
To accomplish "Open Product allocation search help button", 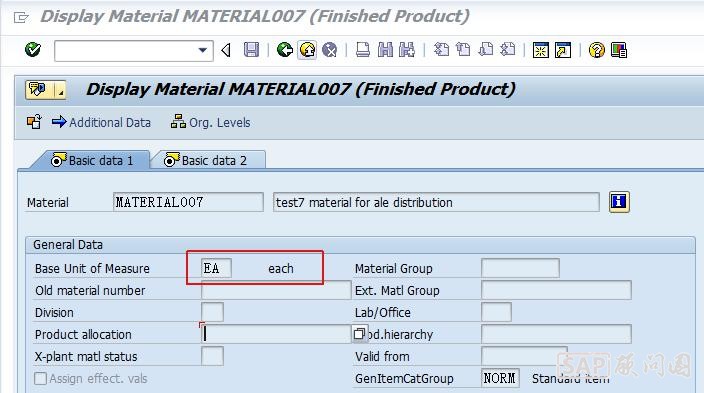I will pos(359,334).
